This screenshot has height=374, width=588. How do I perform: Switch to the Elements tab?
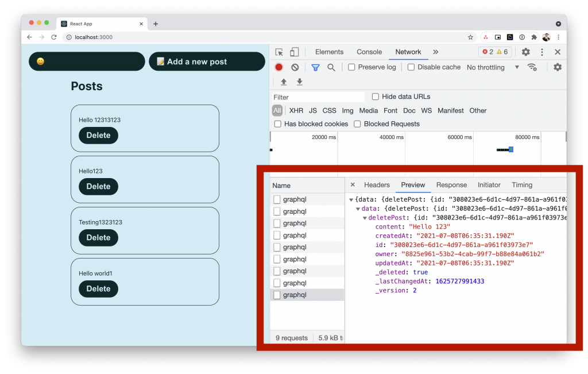click(x=329, y=52)
